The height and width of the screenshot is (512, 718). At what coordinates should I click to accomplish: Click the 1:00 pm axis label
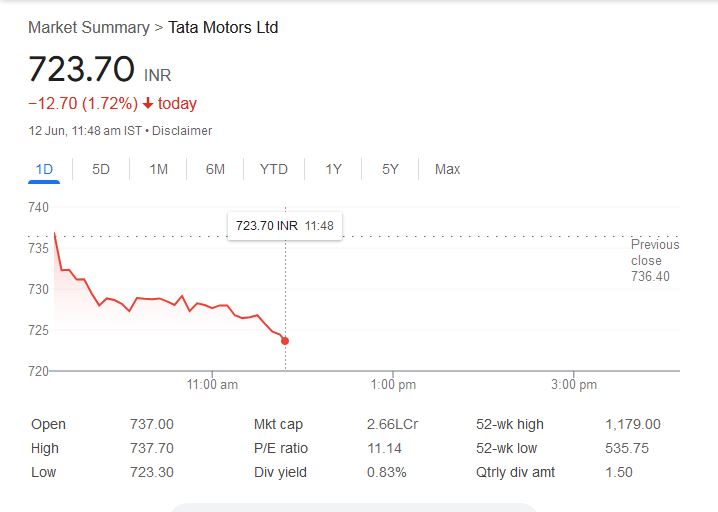coord(393,385)
